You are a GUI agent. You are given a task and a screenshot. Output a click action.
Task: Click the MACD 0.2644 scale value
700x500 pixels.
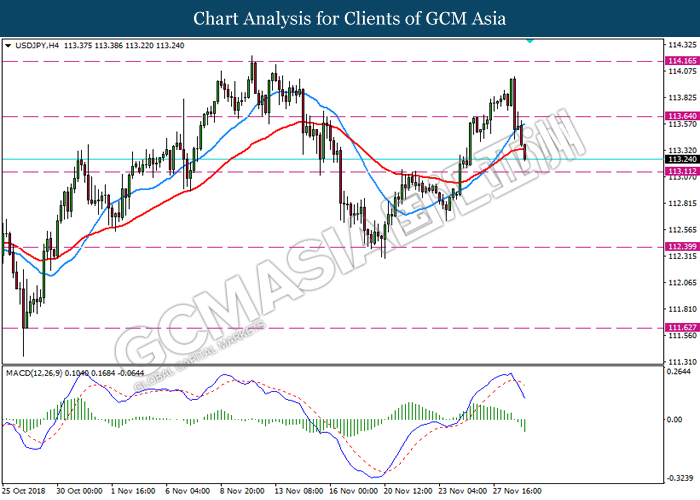click(679, 371)
